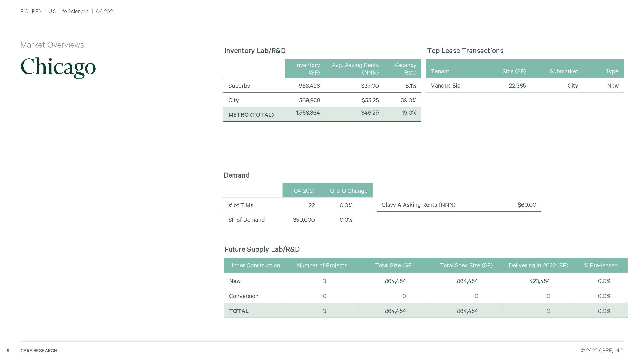Click the Class A Asking Rents $60.00 value
This screenshot has height=362, width=644.
pos(527,205)
